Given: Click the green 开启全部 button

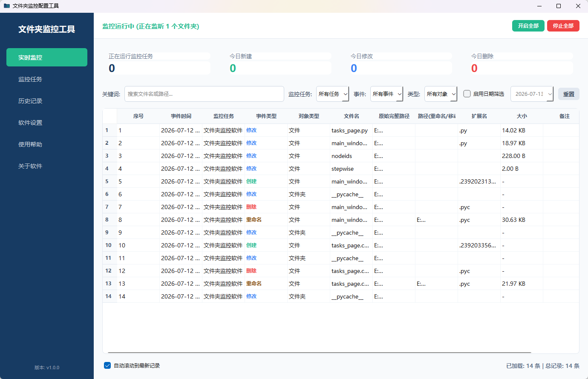Looking at the screenshot, I should [x=528, y=26].
